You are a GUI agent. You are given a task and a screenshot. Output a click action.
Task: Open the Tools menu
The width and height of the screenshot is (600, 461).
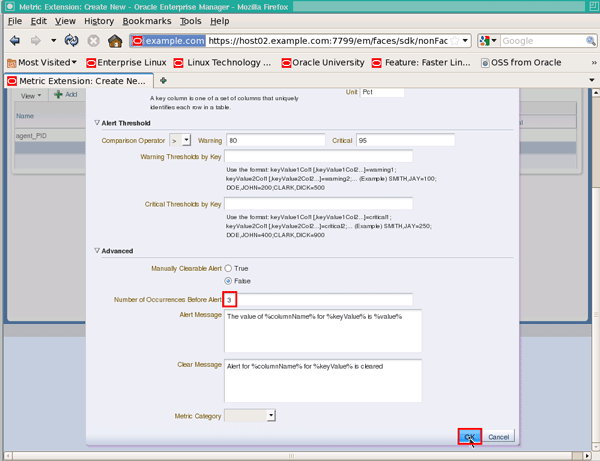click(191, 21)
